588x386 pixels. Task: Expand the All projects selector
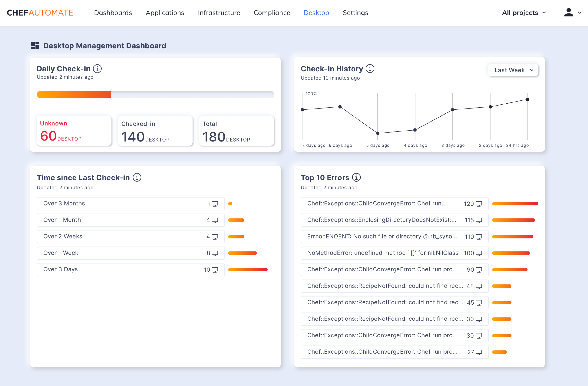click(524, 13)
